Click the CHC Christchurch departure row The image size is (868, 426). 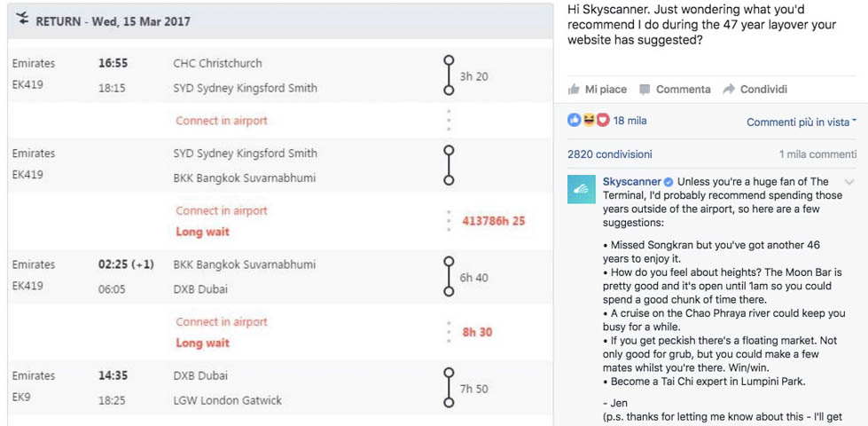point(218,64)
